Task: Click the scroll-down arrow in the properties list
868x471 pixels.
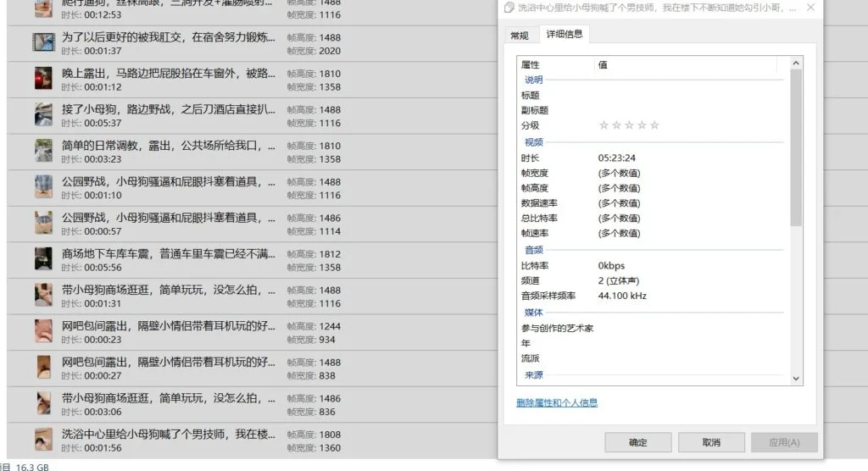Action: click(796, 379)
